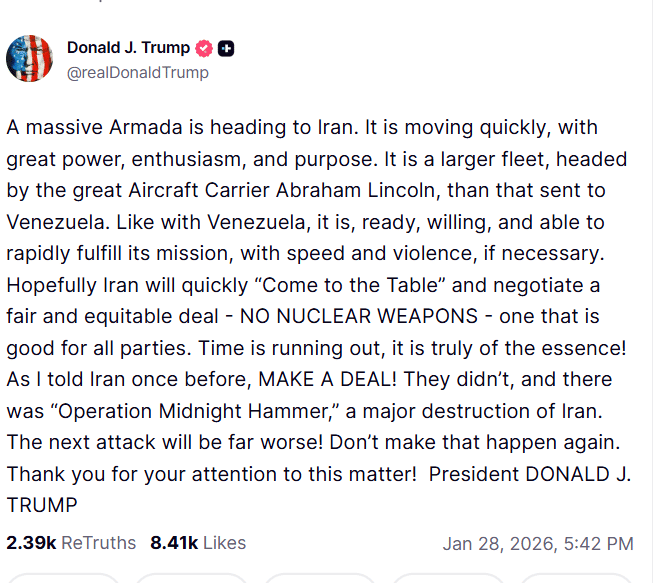
Task: Click the red verified checkmark badge
Action: (x=204, y=48)
